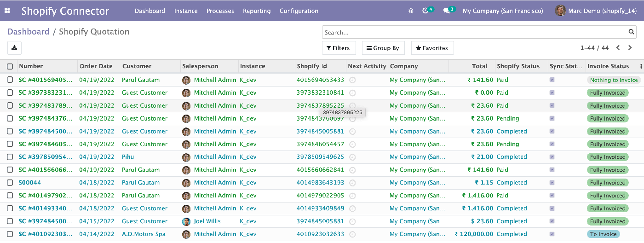Click activity clock for 3974846054457 row
Screen dimensions: 644x243
pos(352,144)
